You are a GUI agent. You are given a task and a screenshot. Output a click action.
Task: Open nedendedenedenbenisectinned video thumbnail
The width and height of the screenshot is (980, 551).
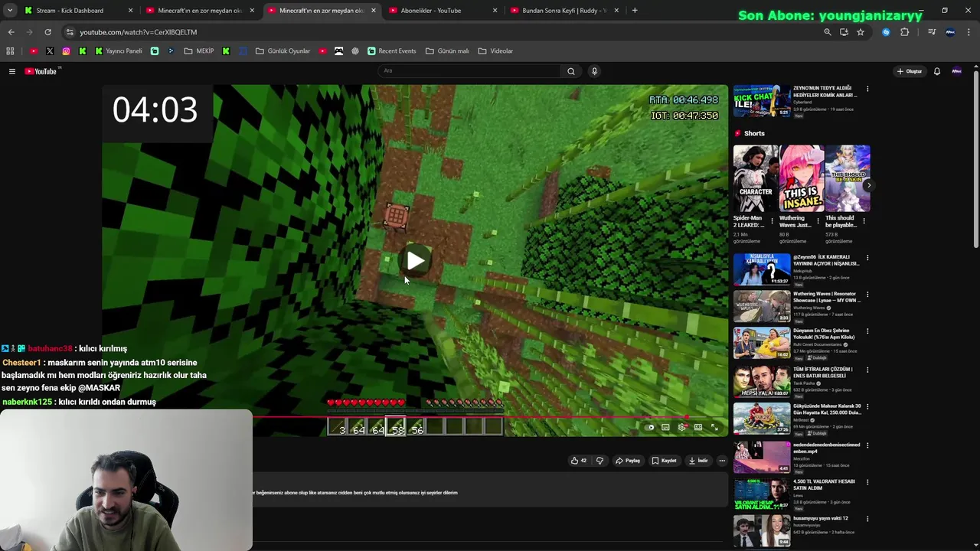tap(762, 457)
